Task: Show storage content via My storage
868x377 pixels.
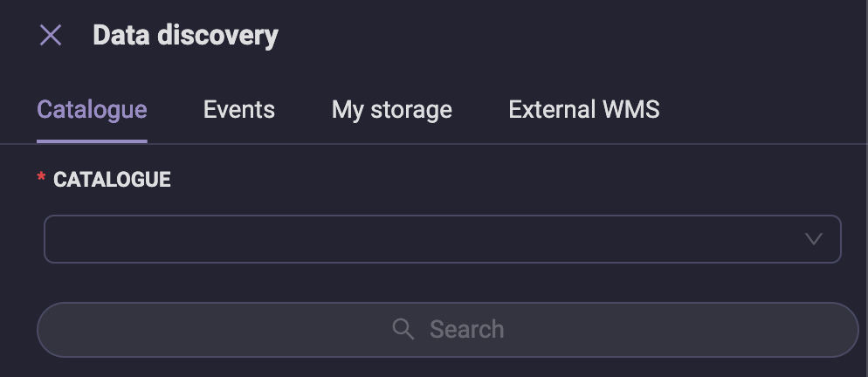Action: [392, 110]
